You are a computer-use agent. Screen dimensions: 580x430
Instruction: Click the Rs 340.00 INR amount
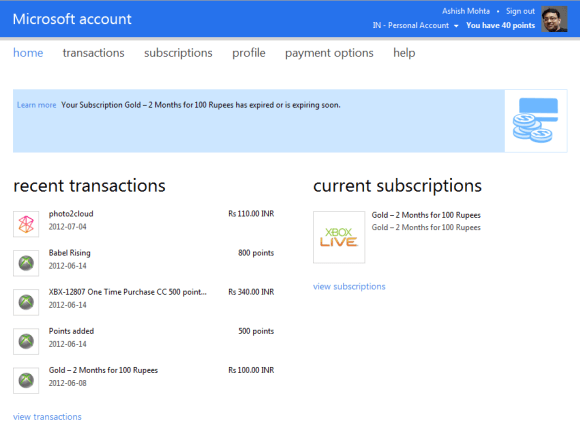coord(251,292)
